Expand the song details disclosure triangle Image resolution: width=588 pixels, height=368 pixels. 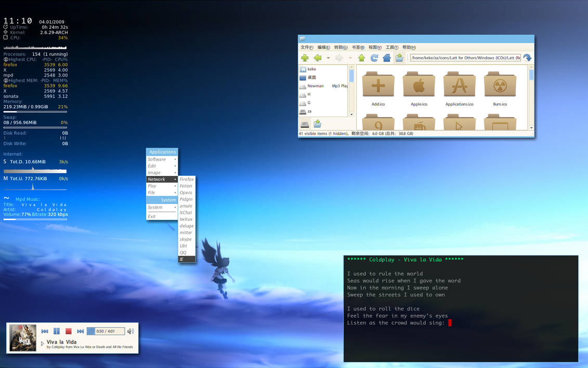[x=42, y=343]
